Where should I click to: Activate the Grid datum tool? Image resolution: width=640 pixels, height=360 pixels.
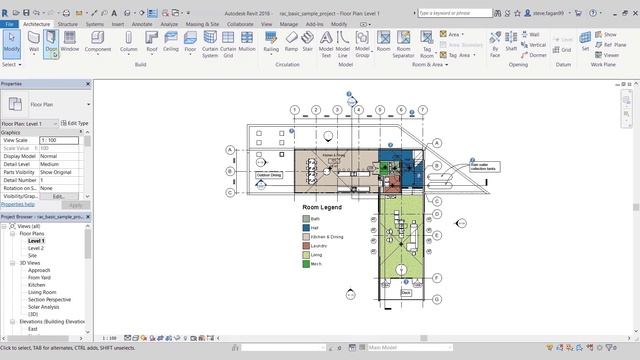[562, 50]
